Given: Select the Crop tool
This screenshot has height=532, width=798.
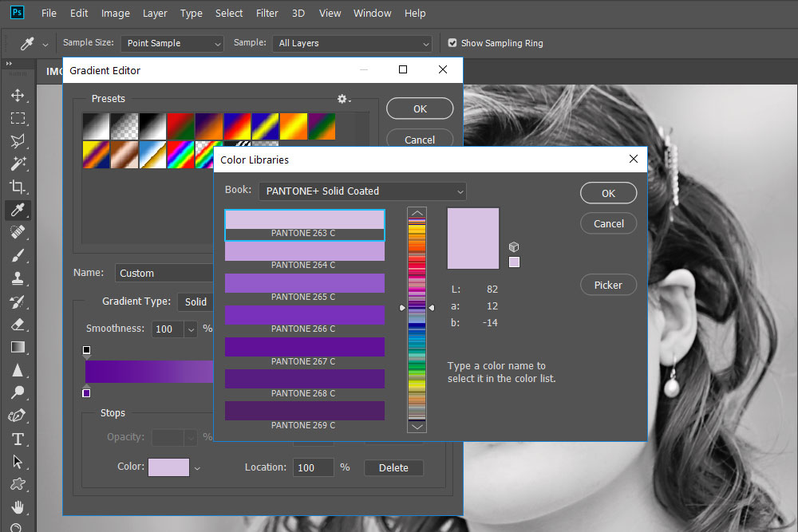Looking at the screenshot, I should click(18, 187).
